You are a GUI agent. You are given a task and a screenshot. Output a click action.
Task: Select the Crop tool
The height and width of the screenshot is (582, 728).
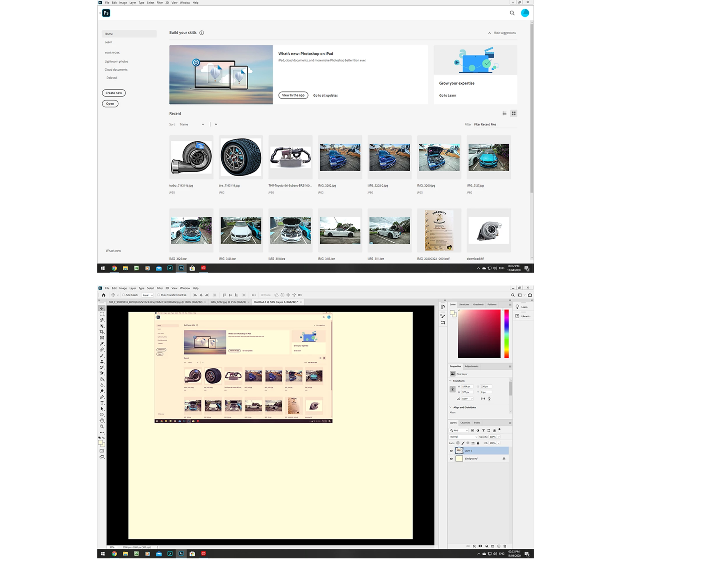coord(102,332)
